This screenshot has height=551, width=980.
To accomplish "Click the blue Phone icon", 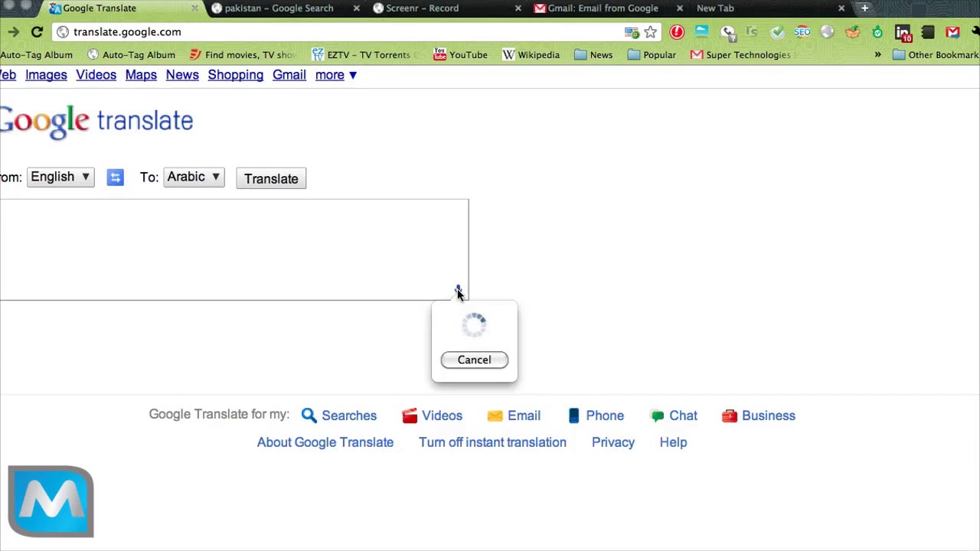I will click(x=573, y=416).
